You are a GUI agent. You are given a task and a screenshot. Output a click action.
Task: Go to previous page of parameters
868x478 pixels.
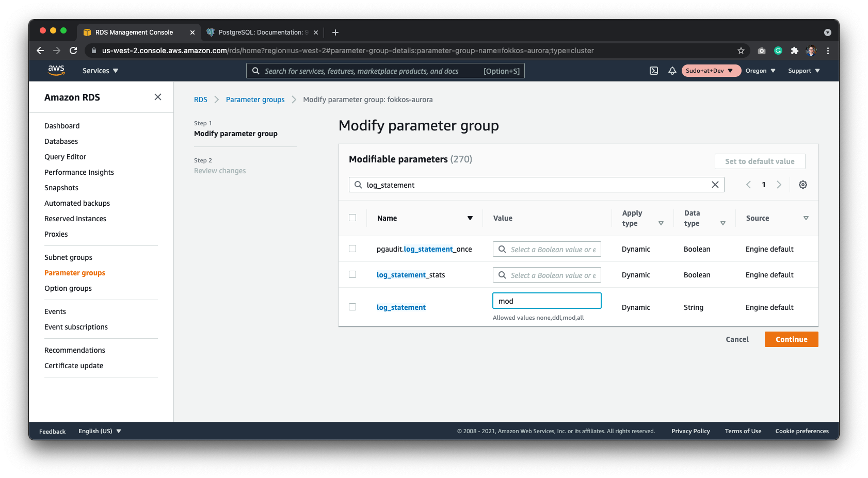pyautogui.click(x=748, y=185)
